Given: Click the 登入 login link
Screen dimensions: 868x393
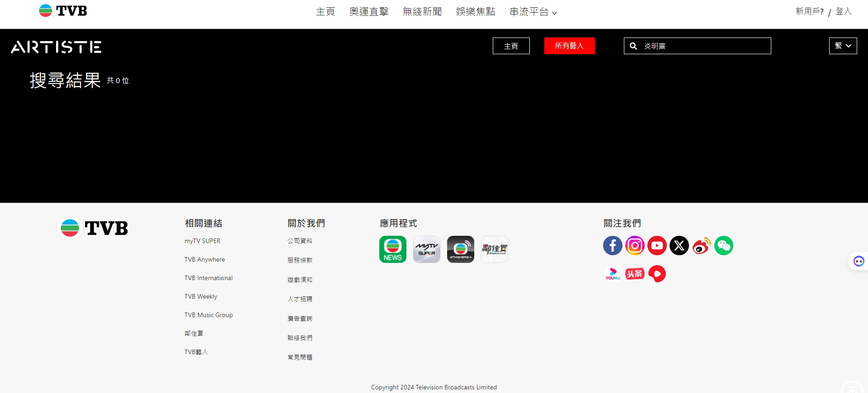Looking at the screenshot, I should 843,12.
